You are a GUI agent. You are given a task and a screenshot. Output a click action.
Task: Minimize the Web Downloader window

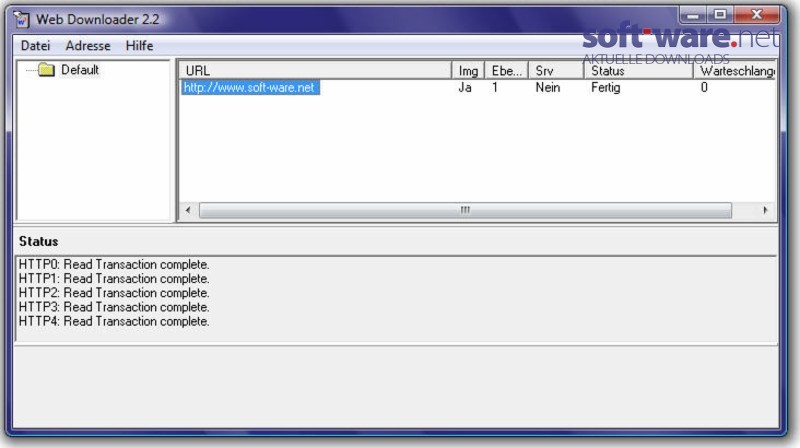(x=693, y=15)
